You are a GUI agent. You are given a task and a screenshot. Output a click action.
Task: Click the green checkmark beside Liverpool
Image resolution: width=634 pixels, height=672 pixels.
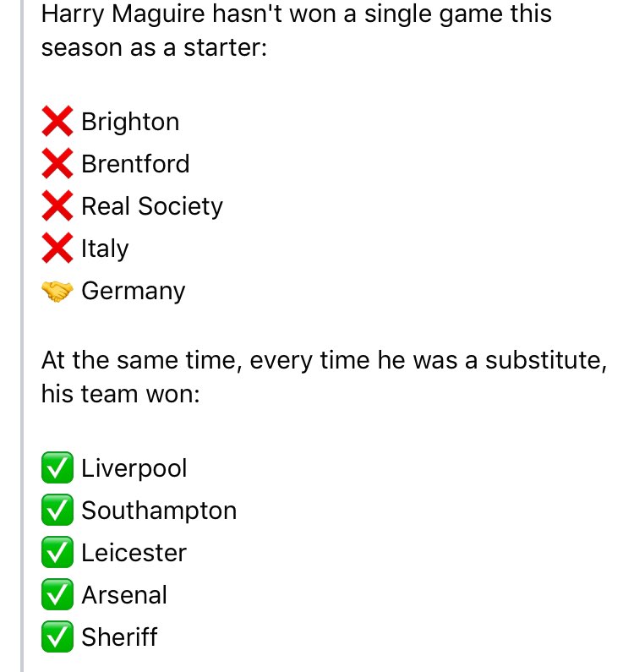click(x=57, y=467)
